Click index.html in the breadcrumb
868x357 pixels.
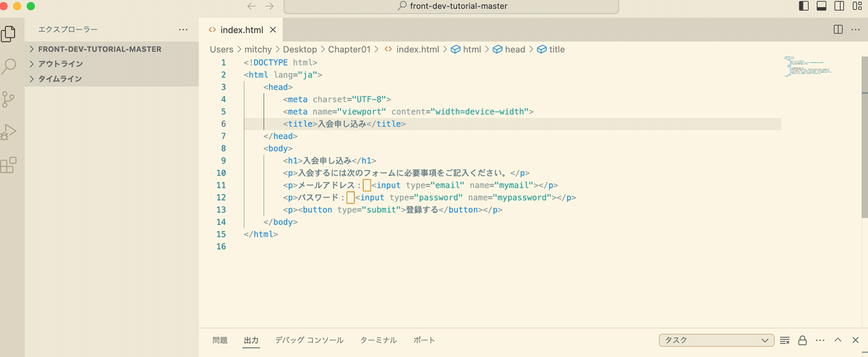tap(412, 49)
